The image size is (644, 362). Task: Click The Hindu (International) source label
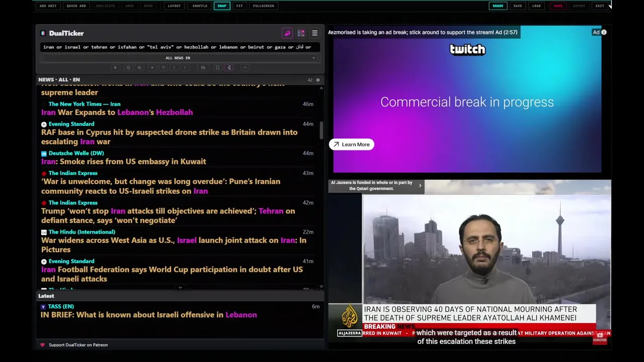tap(82, 232)
